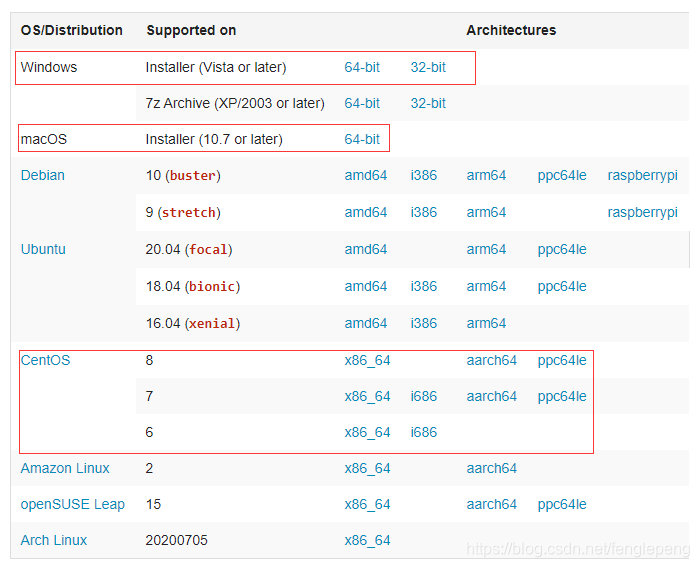
Task: Select Ubuntu 16.04 xenial i386
Action: point(424,323)
